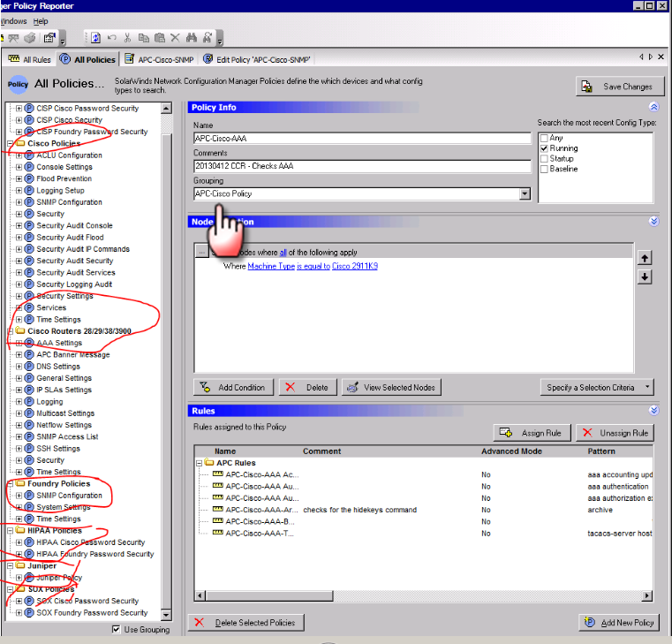
Task: Select the Security Audit Services policy
Action: (75, 272)
